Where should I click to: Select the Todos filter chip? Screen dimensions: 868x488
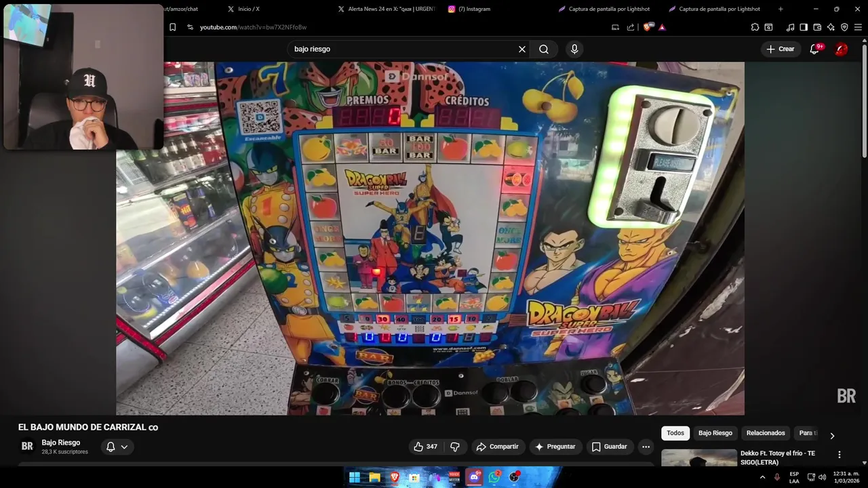click(x=675, y=433)
